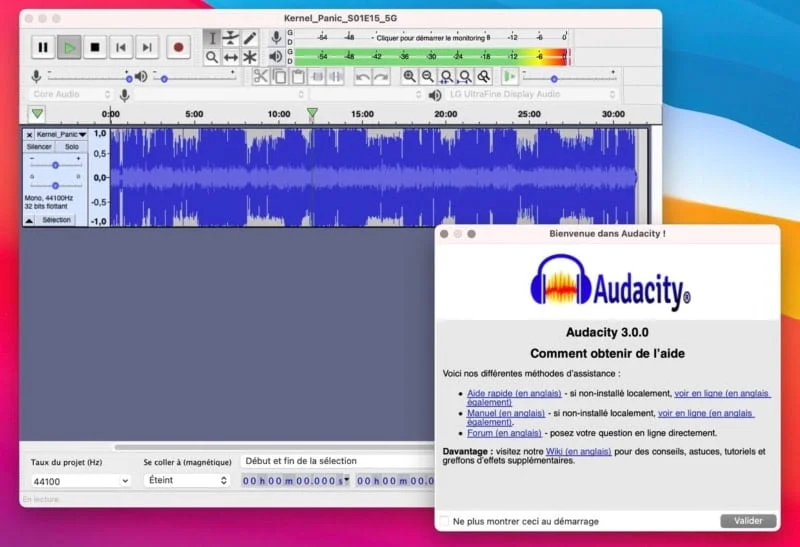Zoom in with the plus magnifier
800x547 pixels.
pyautogui.click(x=409, y=77)
